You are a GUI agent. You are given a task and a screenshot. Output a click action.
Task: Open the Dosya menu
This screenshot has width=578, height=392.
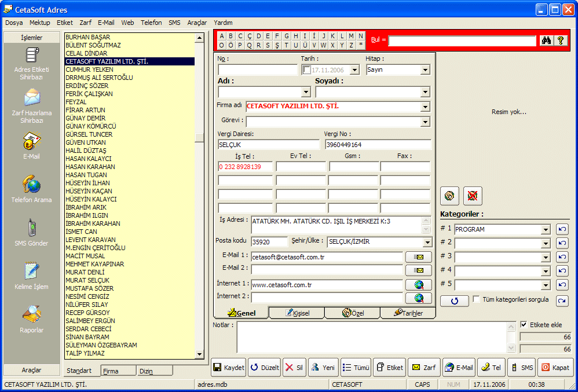(x=14, y=23)
